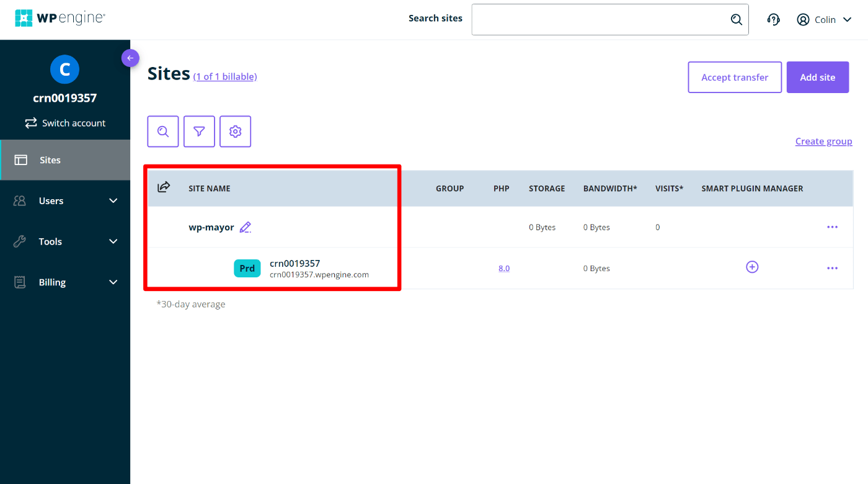Image resolution: width=868 pixels, height=484 pixels.
Task: Collapse the sidebar with the arrow button
Action: pyautogui.click(x=130, y=58)
